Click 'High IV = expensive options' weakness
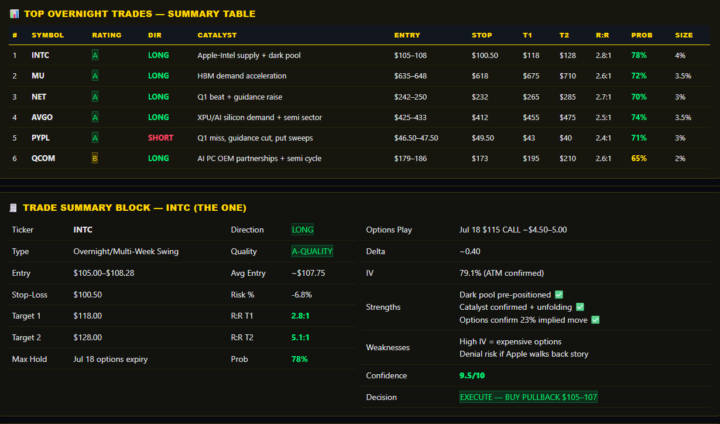 click(510, 341)
